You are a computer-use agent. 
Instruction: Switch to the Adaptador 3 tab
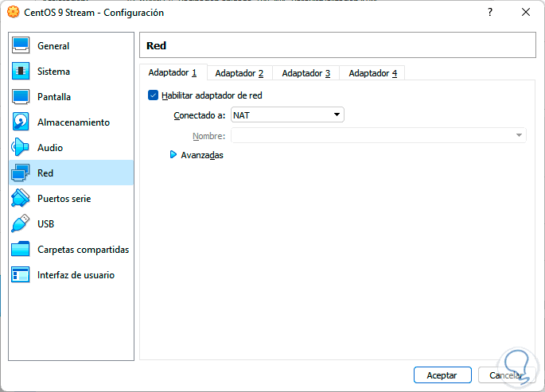[306, 73]
